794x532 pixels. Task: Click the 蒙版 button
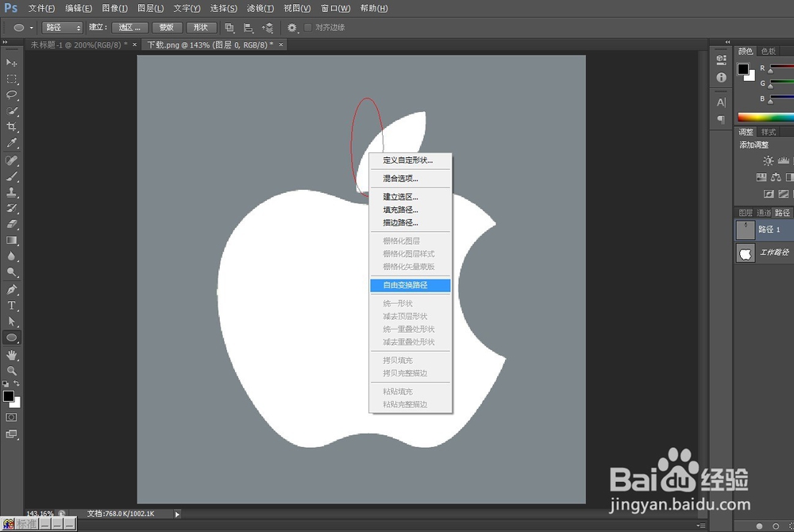(x=167, y=28)
